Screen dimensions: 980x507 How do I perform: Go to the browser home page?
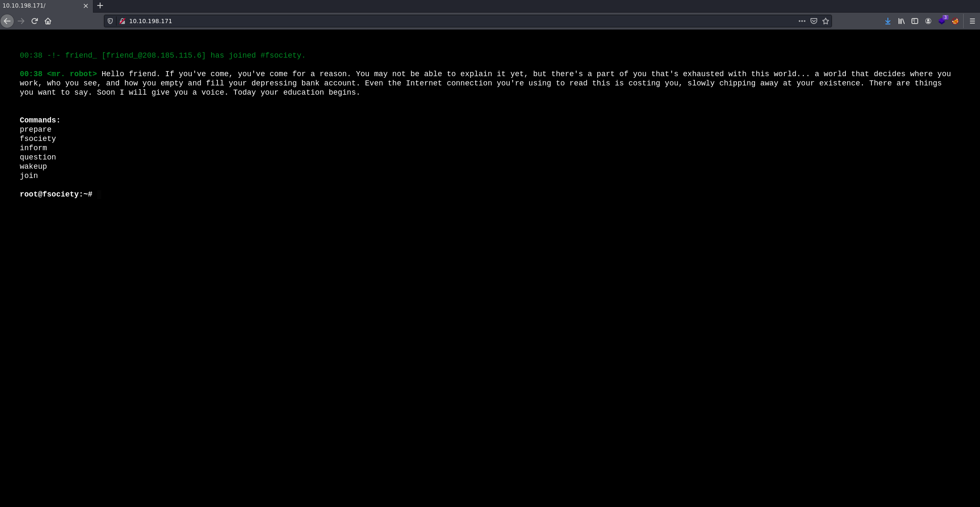pos(48,21)
